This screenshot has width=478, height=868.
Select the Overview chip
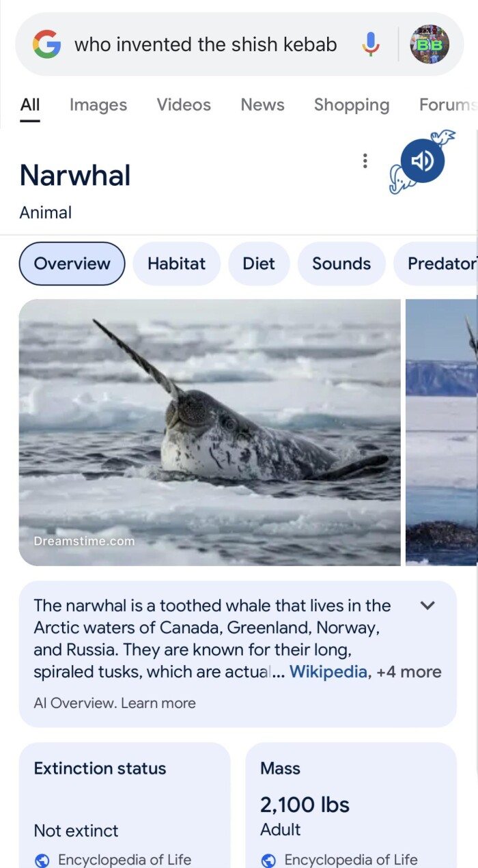pos(72,264)
